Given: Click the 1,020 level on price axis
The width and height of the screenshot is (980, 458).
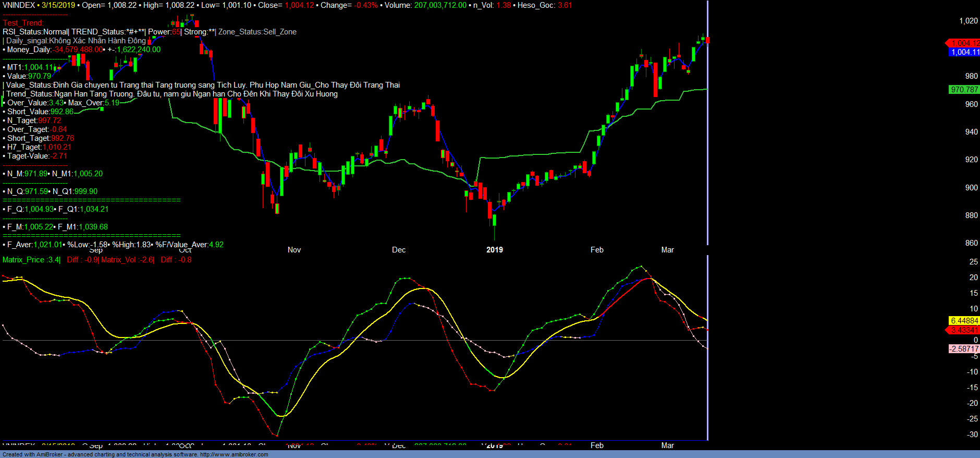Looking at the screenshot, I should 969,21.
